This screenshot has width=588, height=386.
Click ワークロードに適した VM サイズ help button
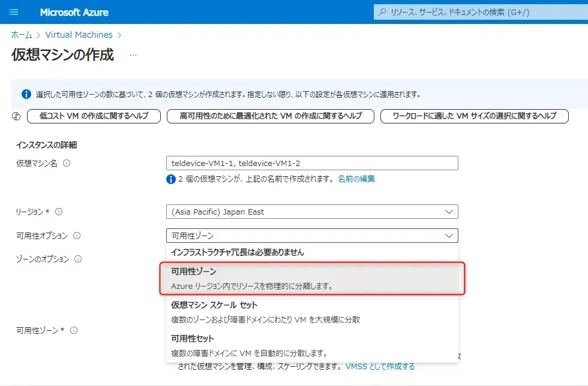click(474, 116)
